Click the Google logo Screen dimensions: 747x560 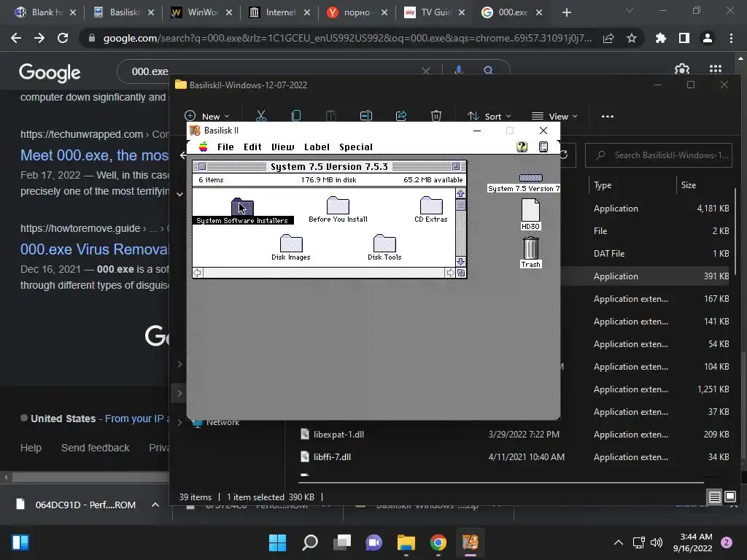click(x=50, y=72)
